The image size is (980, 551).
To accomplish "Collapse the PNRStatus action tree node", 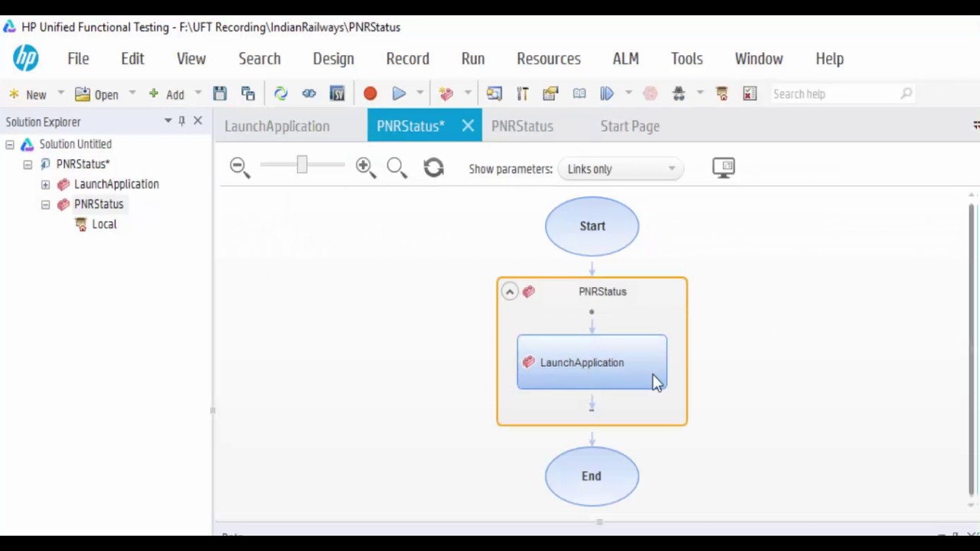I will coord(45,204).
